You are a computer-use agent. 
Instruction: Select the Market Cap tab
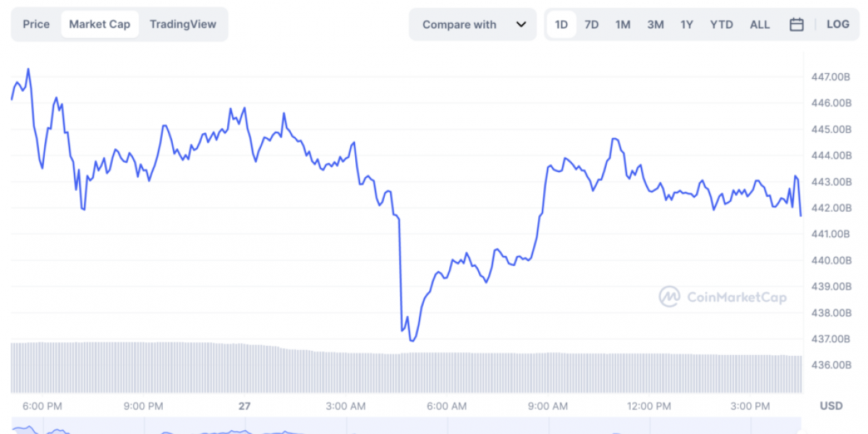tap(100, 25)
